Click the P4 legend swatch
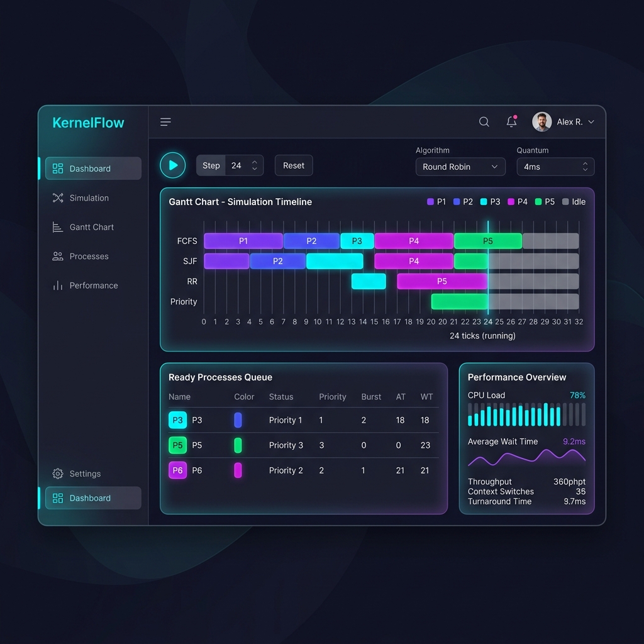This screenshot has height=644, width=644. [511, 202]
